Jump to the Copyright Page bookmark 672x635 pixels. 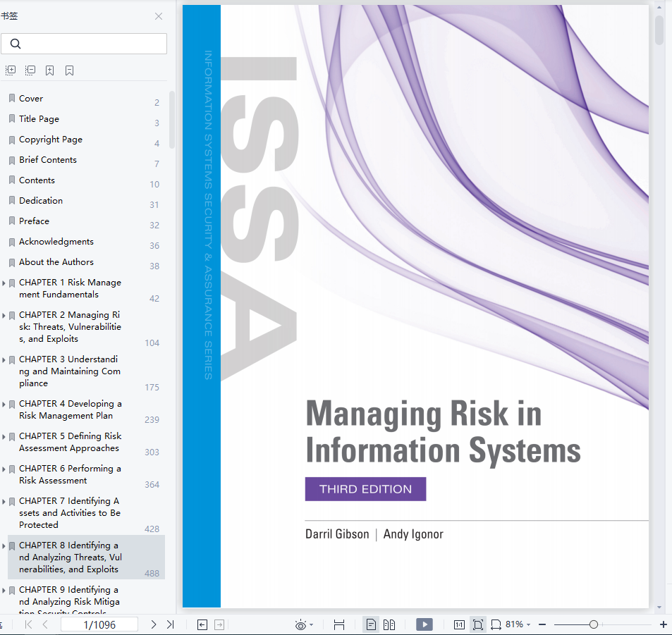(51, 140)
